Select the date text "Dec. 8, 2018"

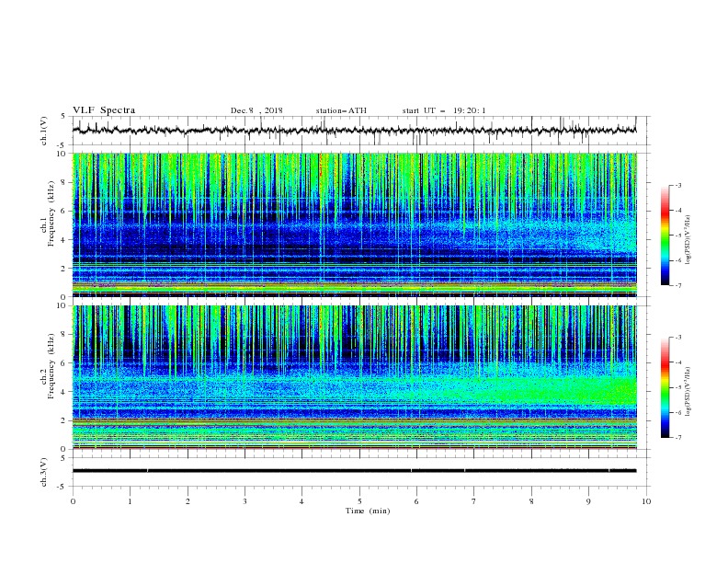(256, 110)
